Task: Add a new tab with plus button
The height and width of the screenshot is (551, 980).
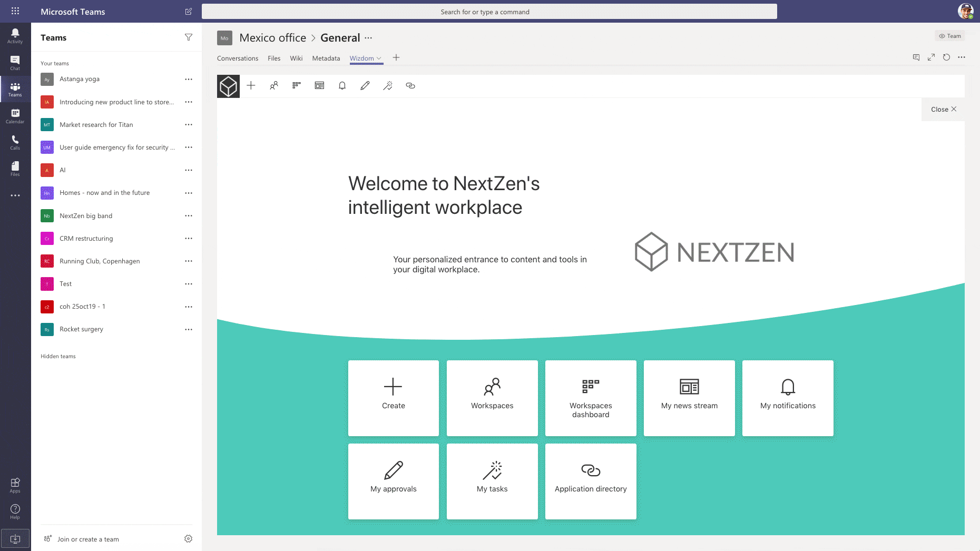Action: 396,57
